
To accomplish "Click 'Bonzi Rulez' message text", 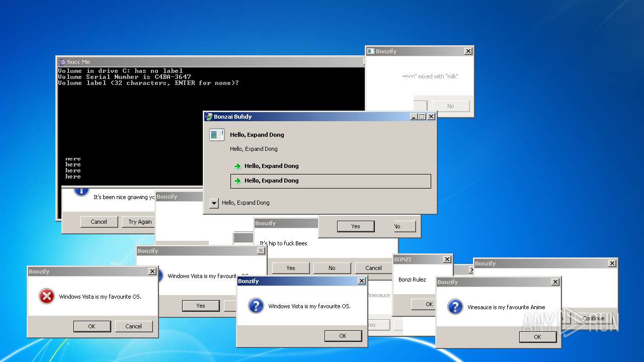I will point(412,280).
